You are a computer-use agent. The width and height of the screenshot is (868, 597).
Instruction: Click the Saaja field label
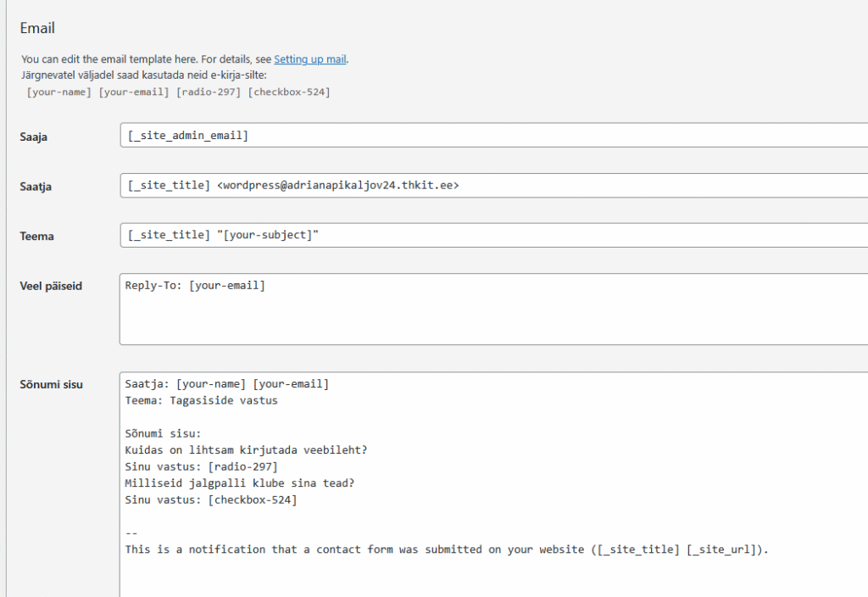point(34,137)
